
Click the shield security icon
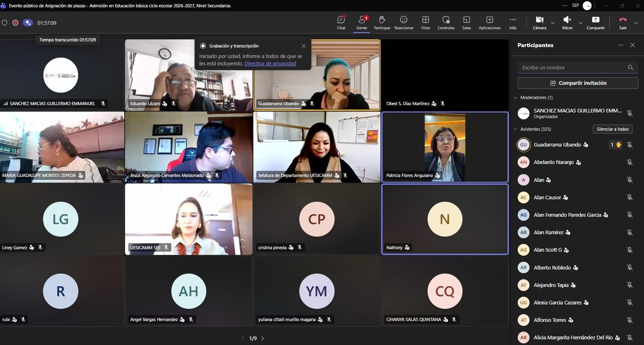click(4, 23)
